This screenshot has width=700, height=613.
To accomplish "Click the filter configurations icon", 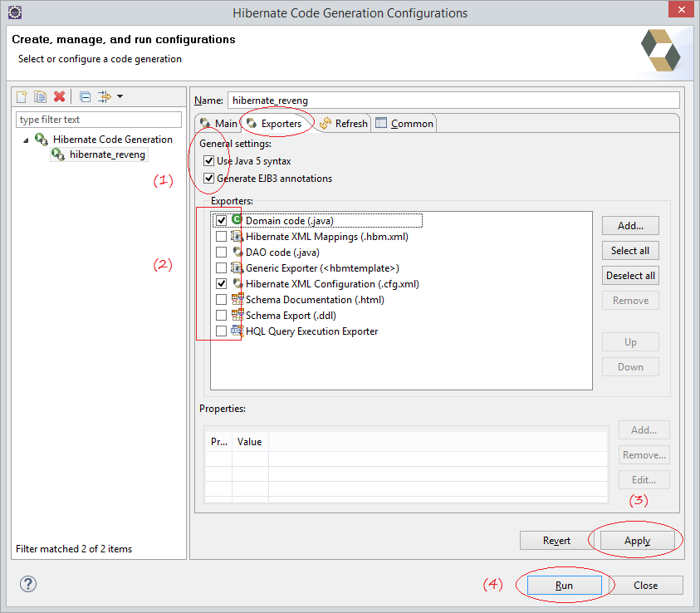I will click(x=105, y=96).
